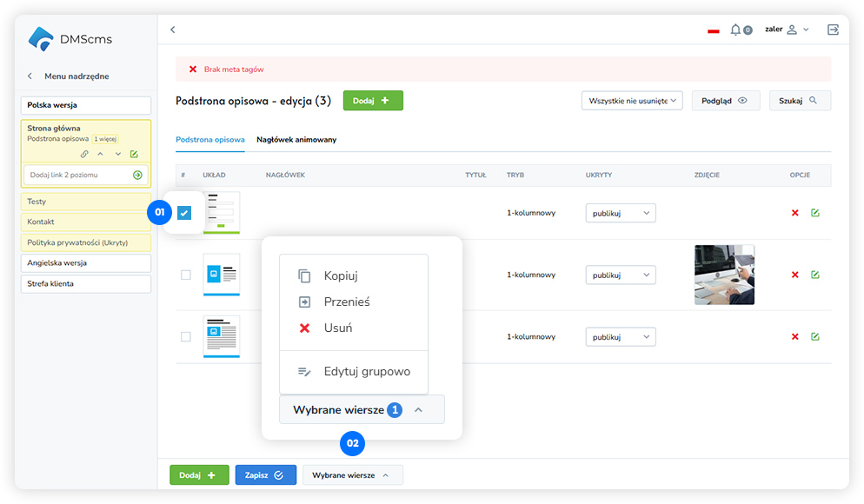Viewport: 864px width, 504px height.
Task: Open the 'publikuj' dropdown in second row
Action: coord(621,275)
